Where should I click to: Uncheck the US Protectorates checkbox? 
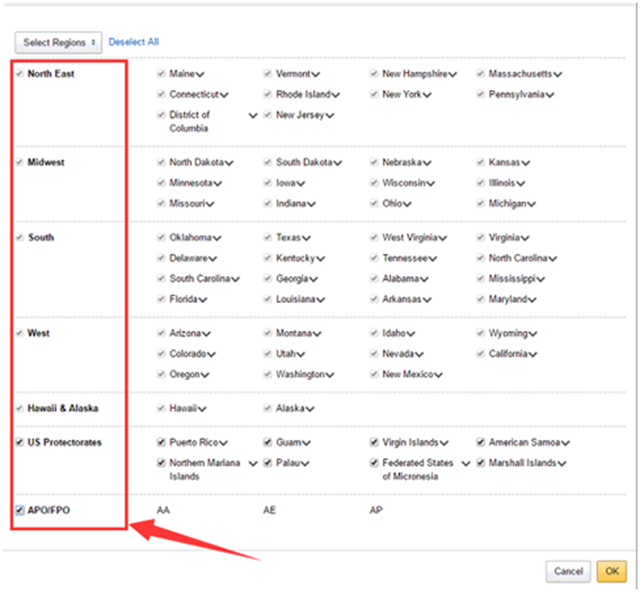pyautogui.click(x=19, y=442)
